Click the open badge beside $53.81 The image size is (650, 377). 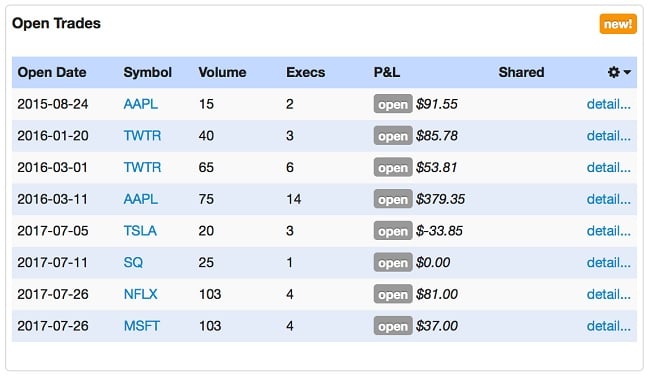[393, 167]
